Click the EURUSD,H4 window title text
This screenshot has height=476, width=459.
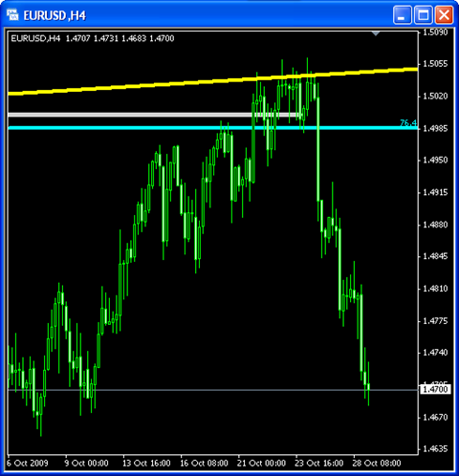point(55,15)
